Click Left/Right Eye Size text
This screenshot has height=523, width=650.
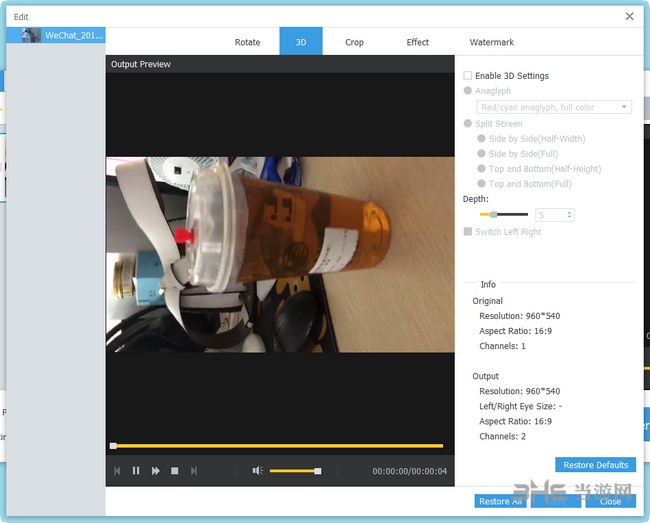(521, 406)
